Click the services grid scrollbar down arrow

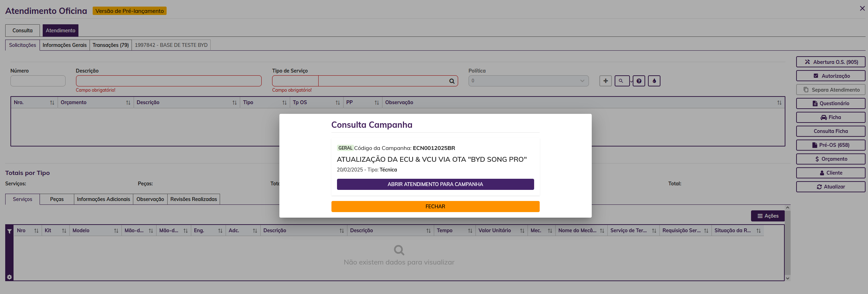tap(787, 278)
